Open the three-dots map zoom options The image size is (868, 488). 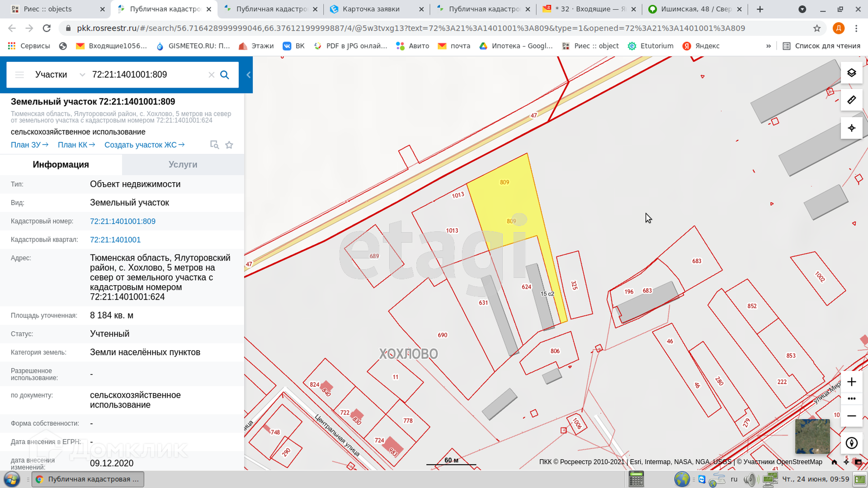tap(851, 399)
